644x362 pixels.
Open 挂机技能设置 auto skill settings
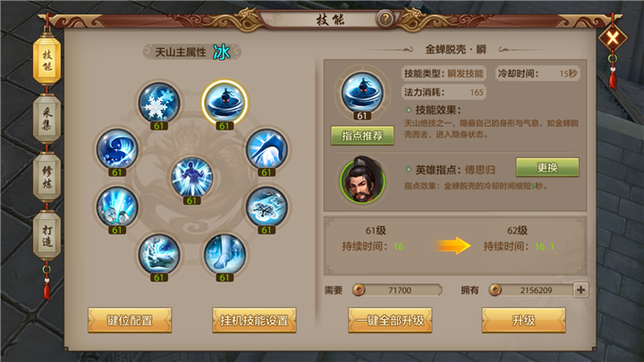point(254,320)
